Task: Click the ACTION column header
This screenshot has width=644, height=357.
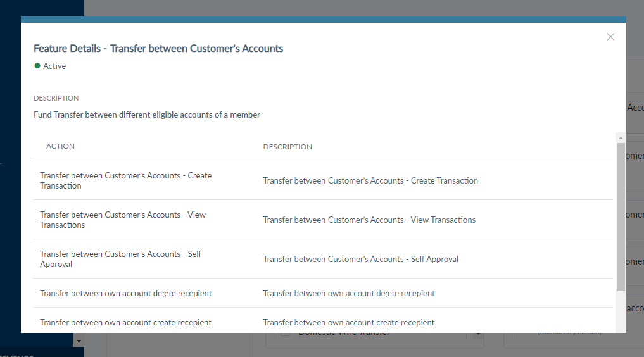Action: pyautogui.click(x=60, y=146)
